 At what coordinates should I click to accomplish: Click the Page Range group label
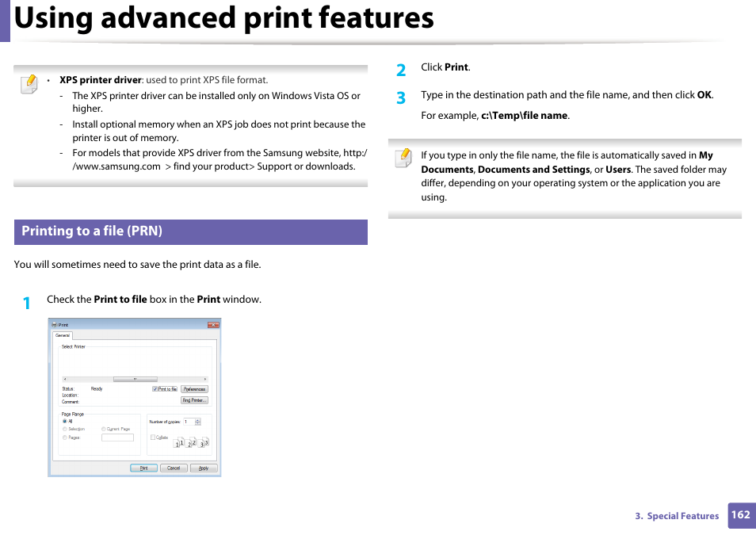tap(73, 414)
